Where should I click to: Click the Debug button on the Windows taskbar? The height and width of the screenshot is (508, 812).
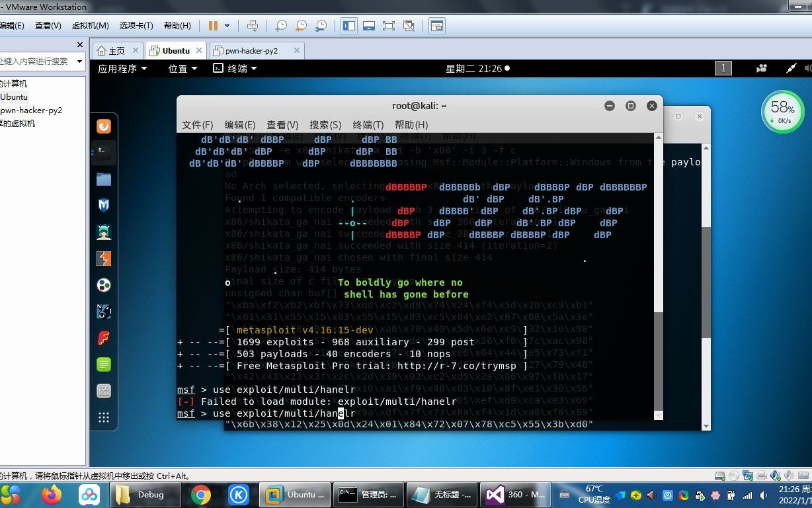(145, 495)
